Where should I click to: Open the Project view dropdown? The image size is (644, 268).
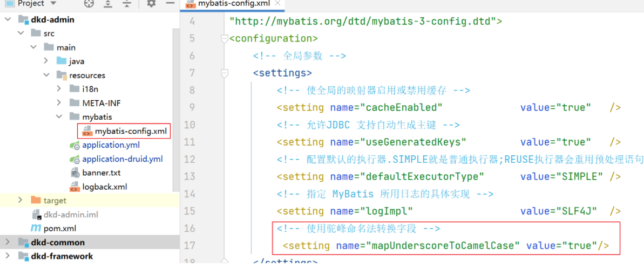point(53,4)
